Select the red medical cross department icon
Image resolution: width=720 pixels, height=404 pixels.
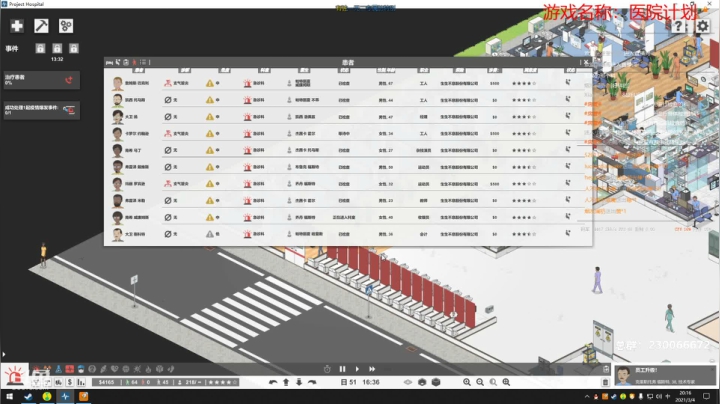click(69, 369)
